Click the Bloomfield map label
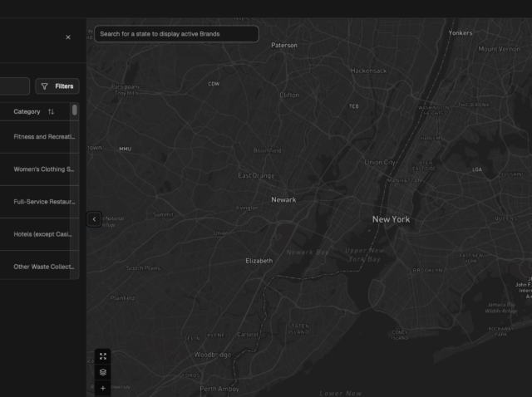532x397 pixels. [268, 150]
